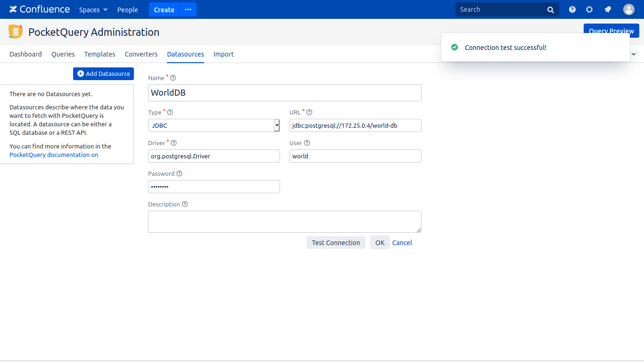Click help icon next to Name label
The image size is (644, 362).
click(173, 78)
